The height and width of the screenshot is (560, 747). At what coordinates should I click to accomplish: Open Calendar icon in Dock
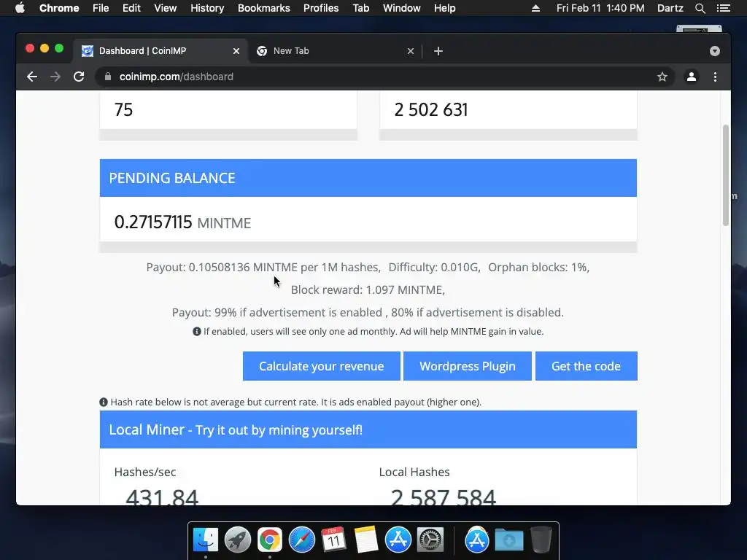click(x=333, y=540)
